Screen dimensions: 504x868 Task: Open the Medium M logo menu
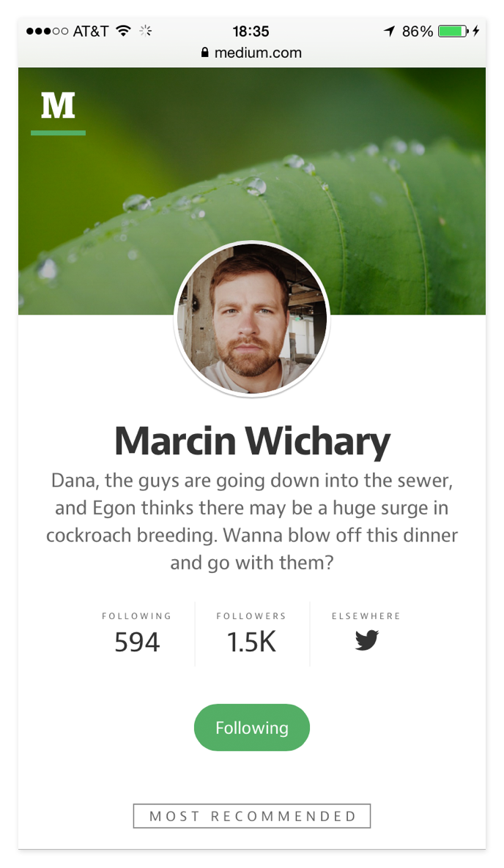58,106
